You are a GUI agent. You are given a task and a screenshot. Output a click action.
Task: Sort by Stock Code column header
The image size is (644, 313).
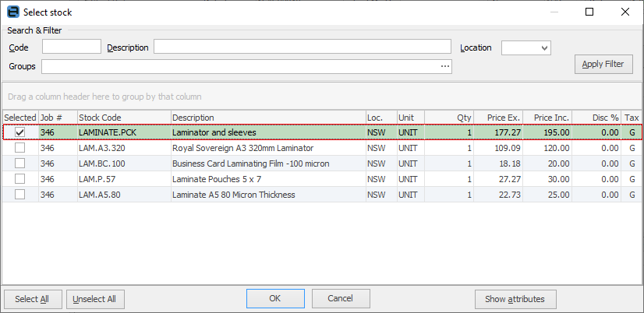(123, 118)
